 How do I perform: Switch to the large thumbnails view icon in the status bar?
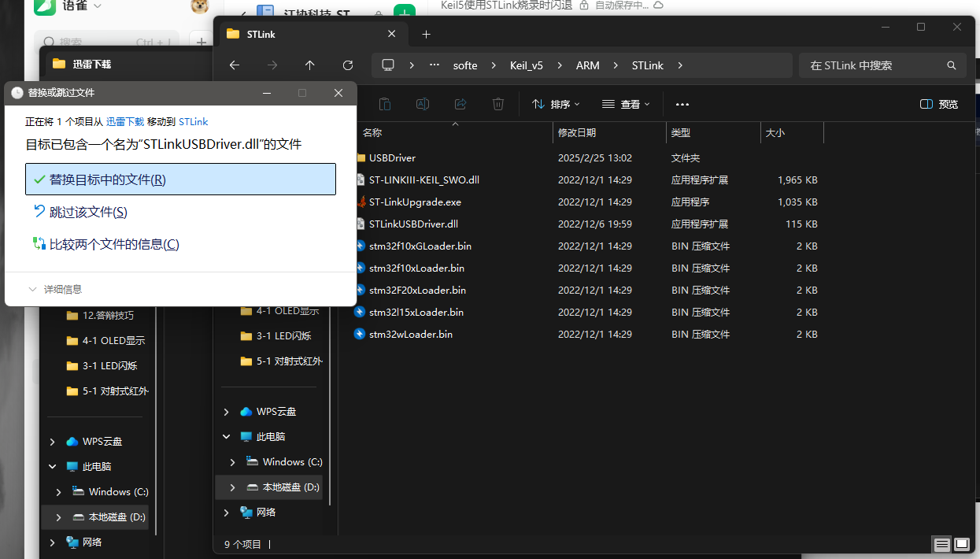(x=961, y=544)
